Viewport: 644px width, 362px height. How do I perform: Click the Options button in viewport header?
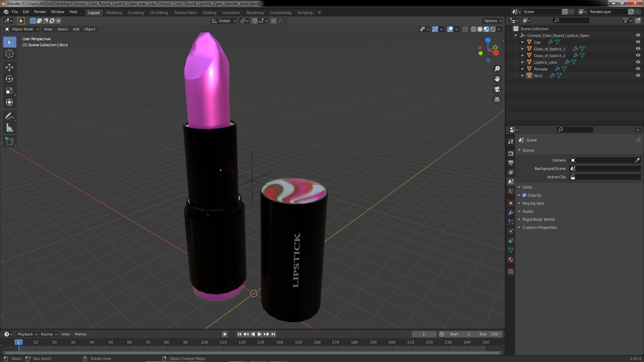click(492, 21)
